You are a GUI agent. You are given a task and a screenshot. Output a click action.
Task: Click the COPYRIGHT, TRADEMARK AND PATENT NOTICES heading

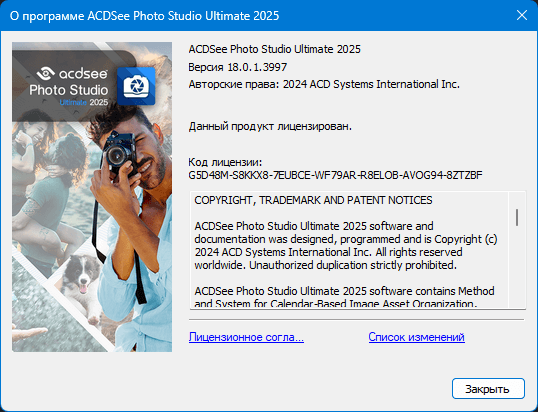(313, 200)
